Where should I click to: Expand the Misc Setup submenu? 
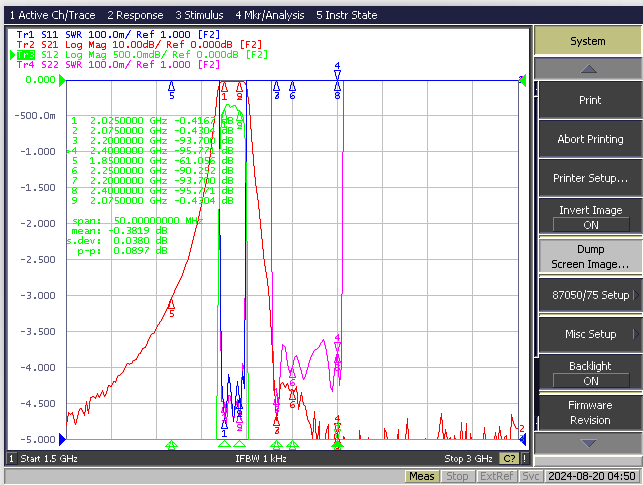coord(590,334)
